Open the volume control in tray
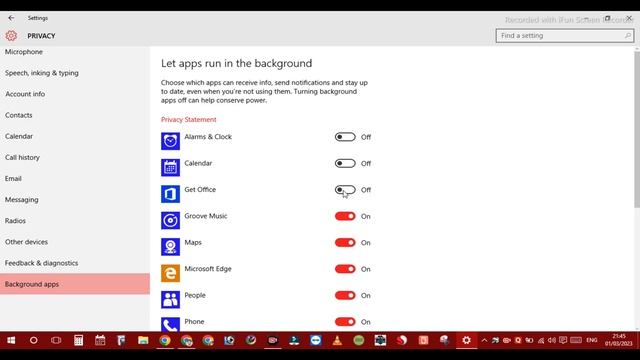This screenshot has width=640, height=360. (x=552, y=340)
